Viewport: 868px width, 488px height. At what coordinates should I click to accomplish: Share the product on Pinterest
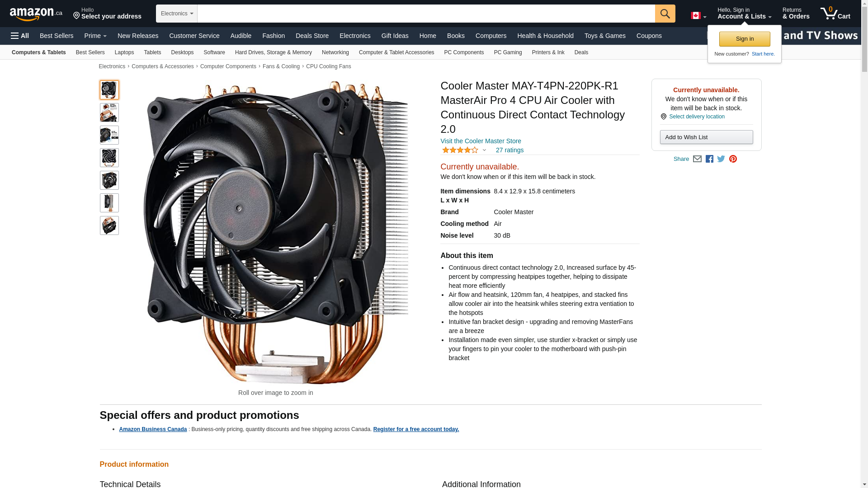click(x=733, y=159)
